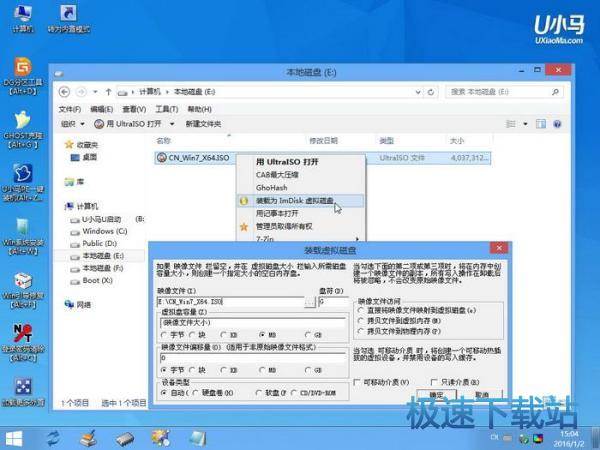This screenshot has height=450, width=600.
Task: Go forward in Explorer navigation
Action: pyautogui.click(x=81, y=92)
